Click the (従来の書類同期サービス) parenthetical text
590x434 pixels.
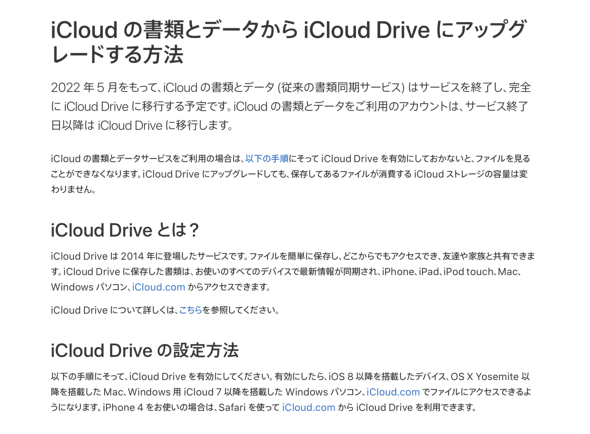pyautogui.click(x=341, y=87)
